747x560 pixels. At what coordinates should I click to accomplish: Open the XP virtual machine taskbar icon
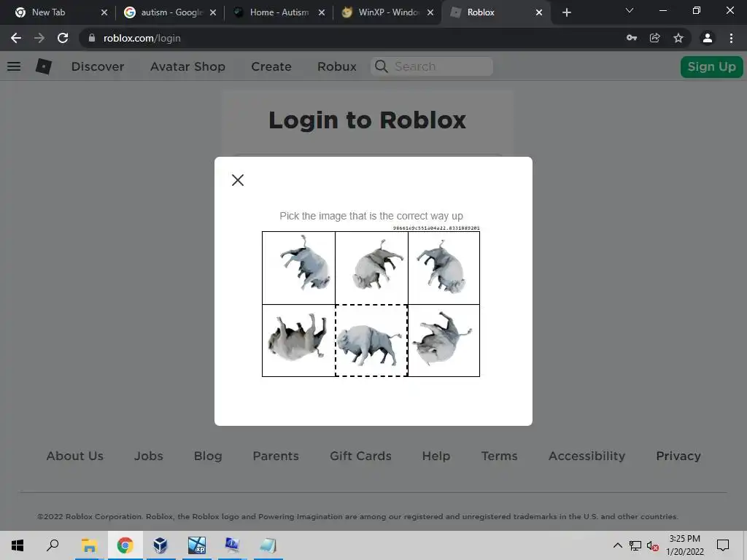click(x=196, y=545)
